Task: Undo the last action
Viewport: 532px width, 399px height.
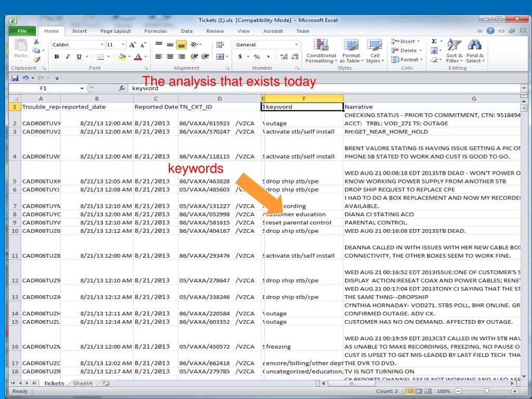Action: click(x=25, y=78)
